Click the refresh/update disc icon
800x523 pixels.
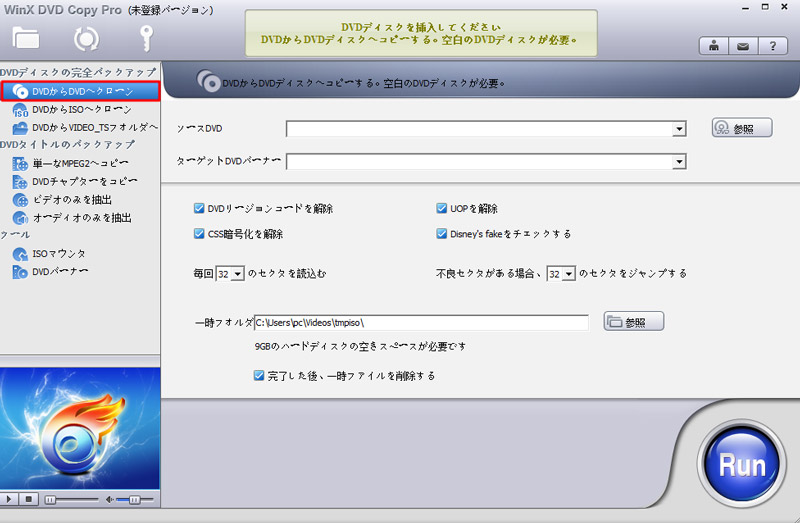86,38
